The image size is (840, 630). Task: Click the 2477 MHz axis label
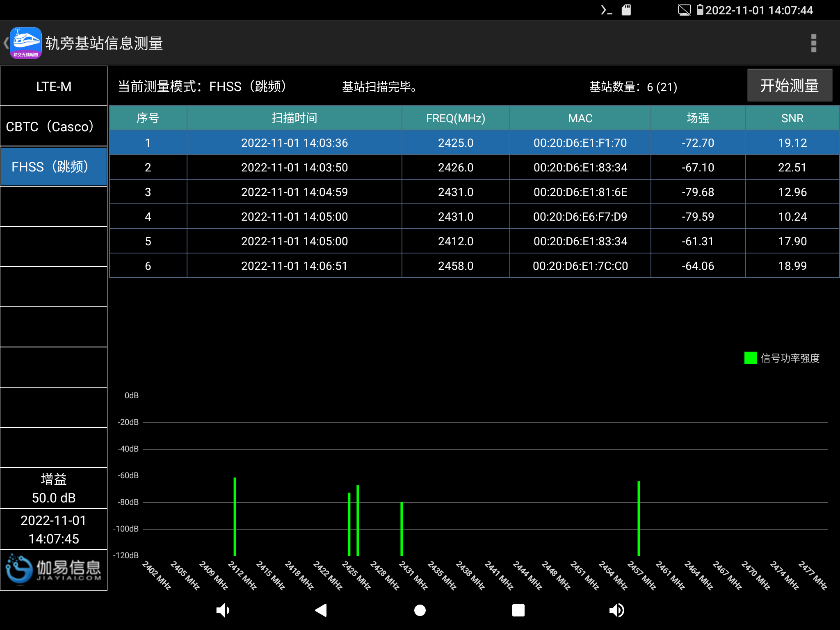813,575
